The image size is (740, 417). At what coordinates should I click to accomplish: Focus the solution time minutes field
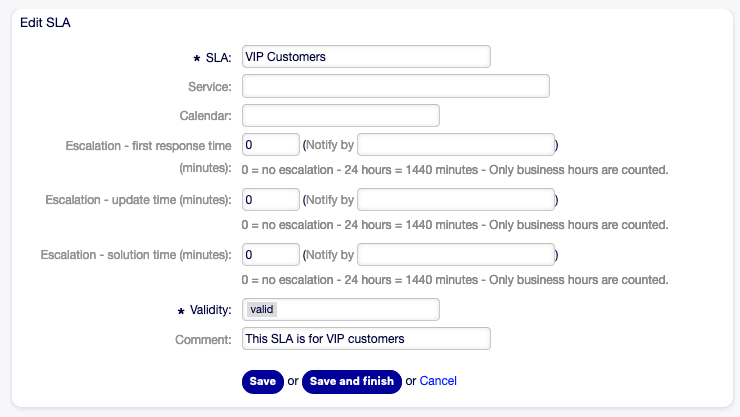(271, 254)
